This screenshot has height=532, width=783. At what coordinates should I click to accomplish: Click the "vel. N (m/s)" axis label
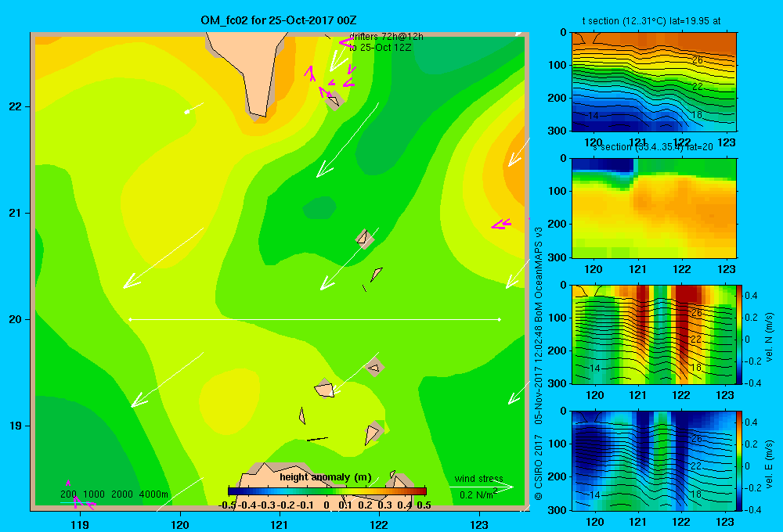coord(769,337)
